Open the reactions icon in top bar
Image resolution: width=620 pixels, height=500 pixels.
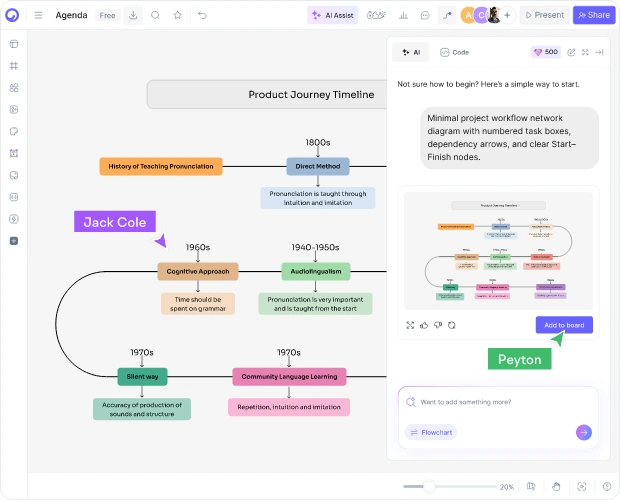376,15
